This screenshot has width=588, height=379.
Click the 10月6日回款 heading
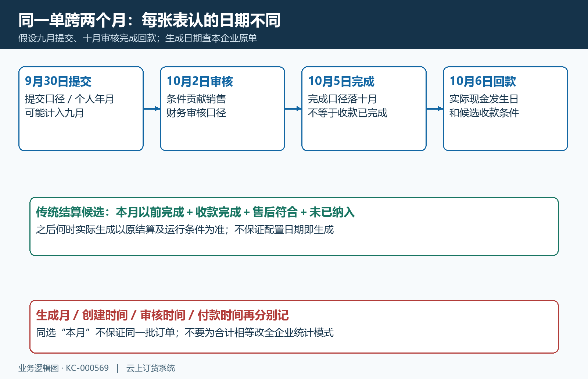483,81
